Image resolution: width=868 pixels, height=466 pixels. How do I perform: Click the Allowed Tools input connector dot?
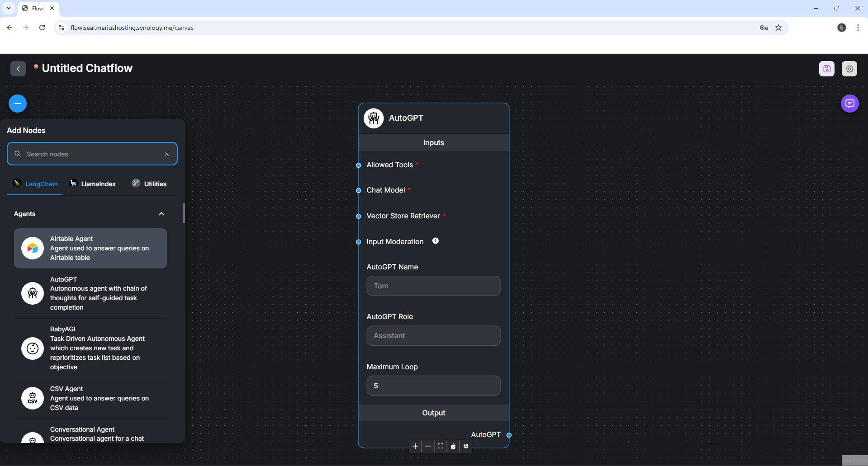359,165
